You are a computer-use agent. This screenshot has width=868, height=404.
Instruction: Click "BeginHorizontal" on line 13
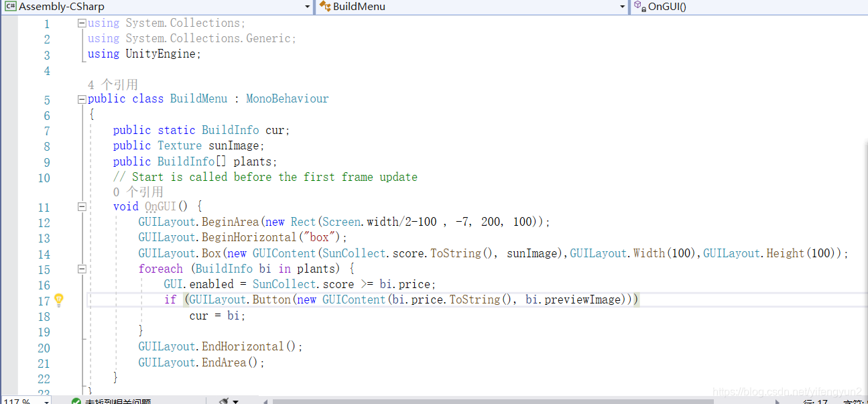pos(249,237)
